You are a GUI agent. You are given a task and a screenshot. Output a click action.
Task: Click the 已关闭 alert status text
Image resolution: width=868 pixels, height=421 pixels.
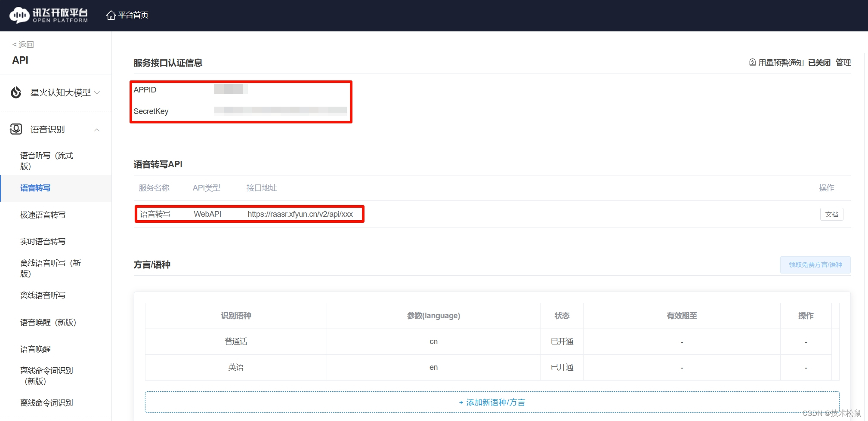tap(819, 63)
